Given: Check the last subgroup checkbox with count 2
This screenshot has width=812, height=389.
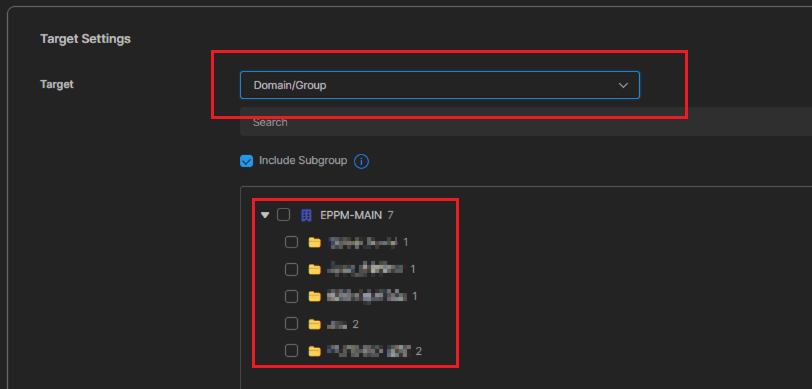Looking at the screenshot, I should coord(292,351).
